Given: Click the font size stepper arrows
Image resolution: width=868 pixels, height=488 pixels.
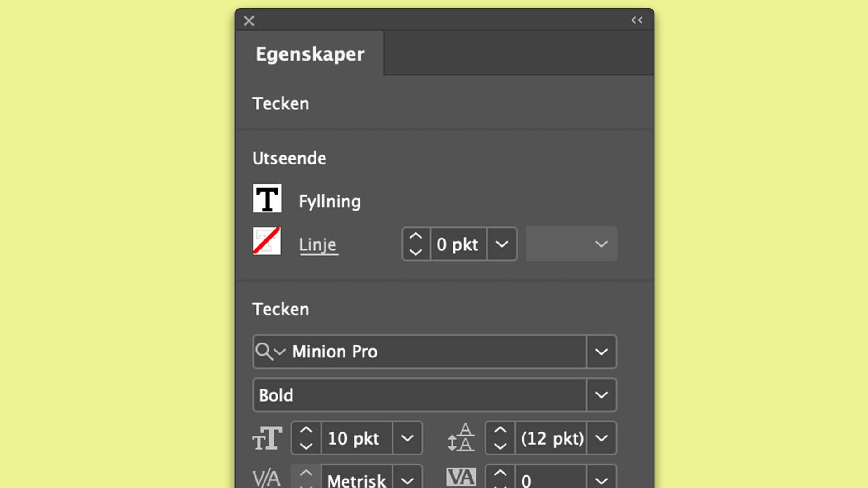Looking at the screenshot, I should 306,438.
